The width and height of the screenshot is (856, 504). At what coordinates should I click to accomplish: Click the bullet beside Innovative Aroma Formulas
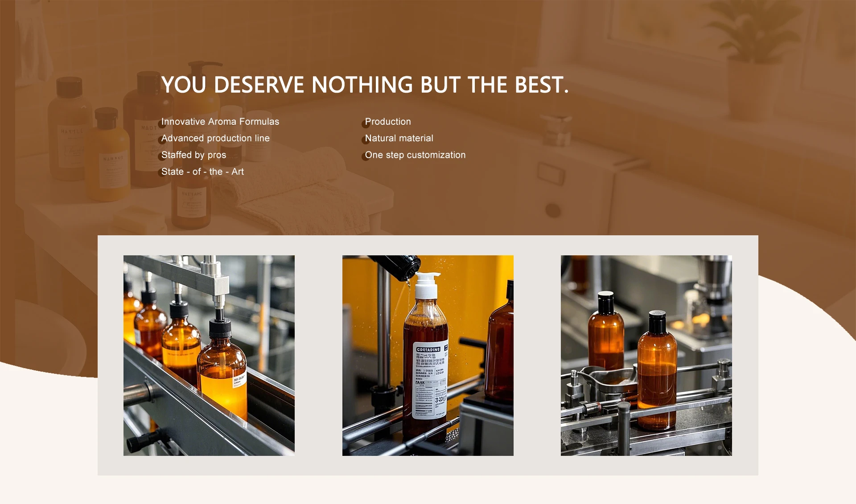click(162, 124)
